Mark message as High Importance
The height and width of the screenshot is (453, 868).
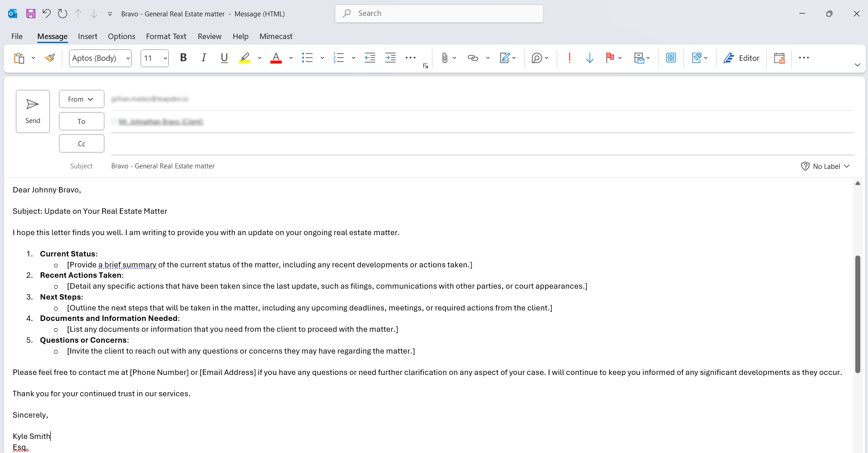(569, 58)
